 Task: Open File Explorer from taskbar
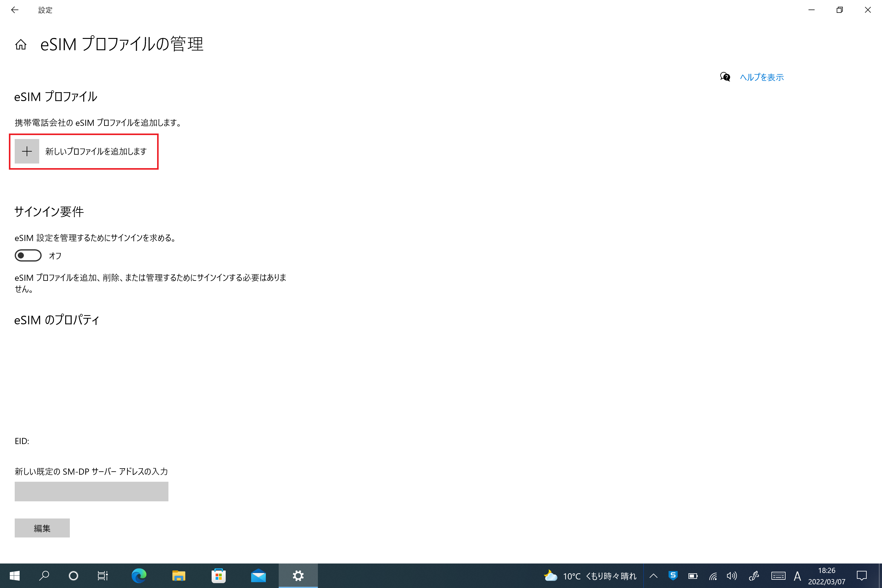click(179, 576)
